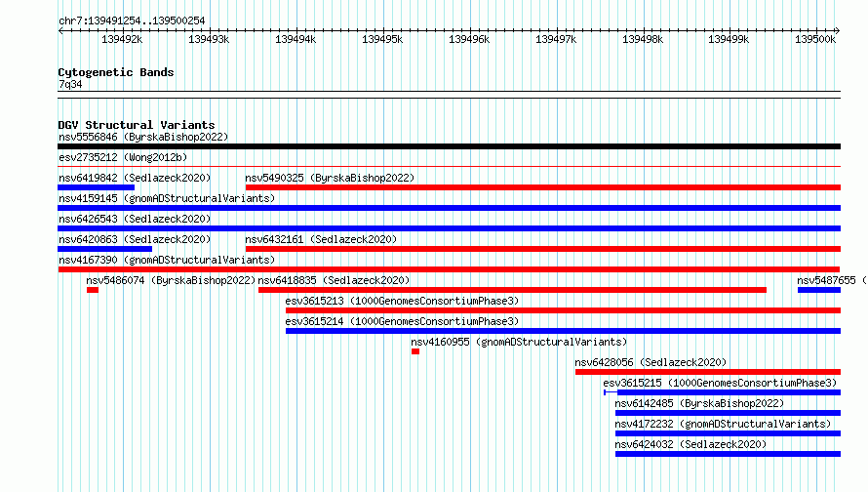Open nsv4159145 (gnomADStructuralVariants) label
Screen dimensions: 868x492
(x=167, y=198)
